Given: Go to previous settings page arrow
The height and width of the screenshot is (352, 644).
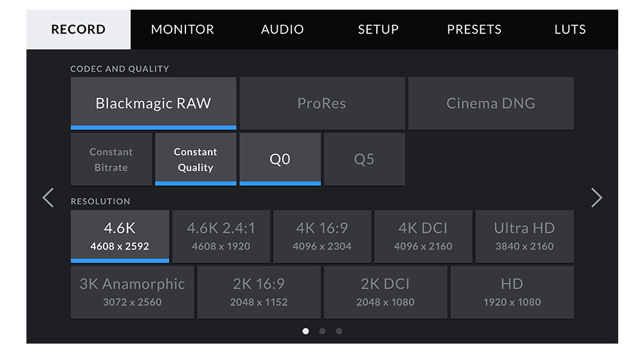Looking at the screenshot, I should 48,198.
